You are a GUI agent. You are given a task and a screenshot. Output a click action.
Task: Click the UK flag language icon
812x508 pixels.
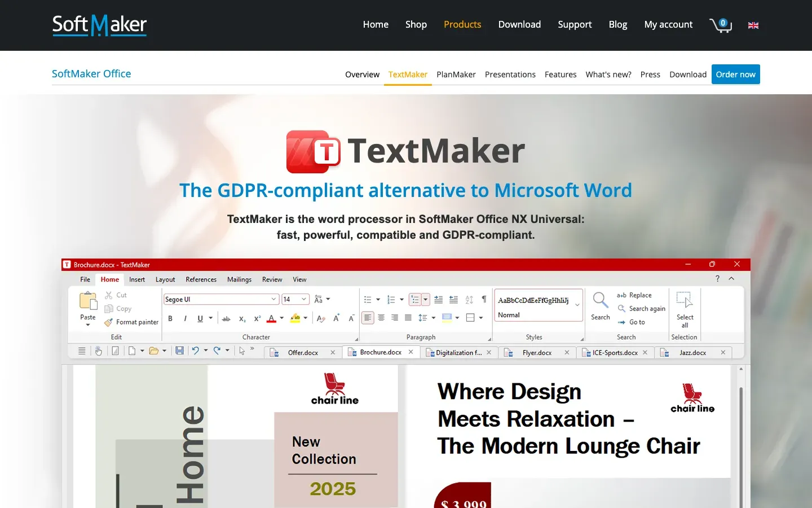click(753, 25)
